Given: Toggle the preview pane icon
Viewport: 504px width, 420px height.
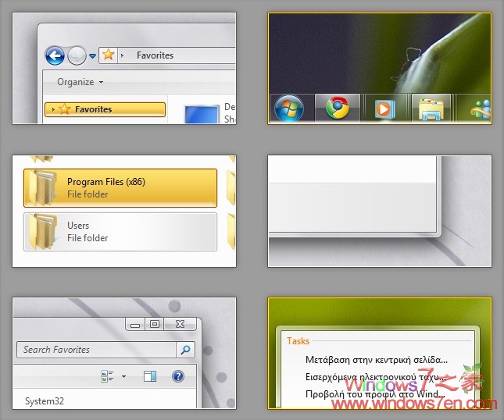Looking at the screenshot, I should 150,376.
